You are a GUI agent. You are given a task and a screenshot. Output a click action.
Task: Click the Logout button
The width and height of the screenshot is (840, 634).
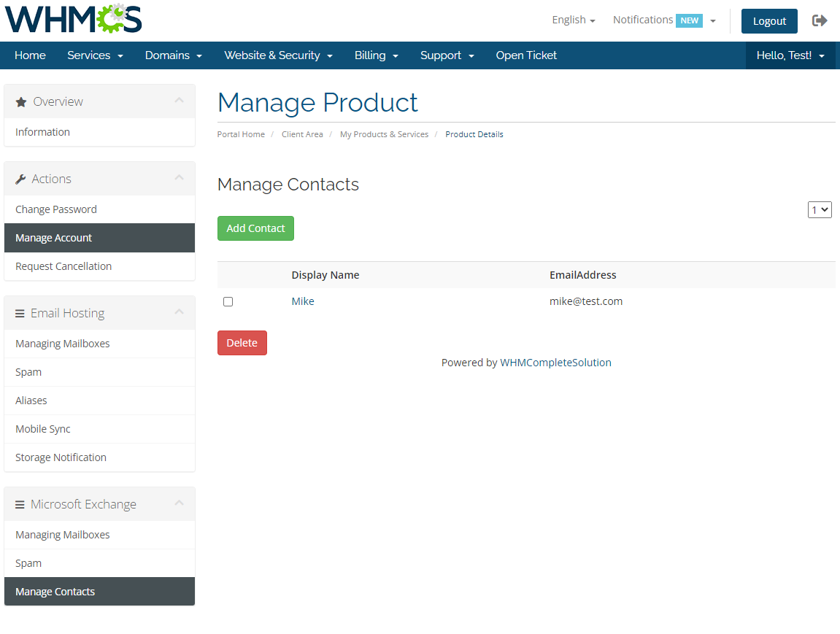(x=769, y=21)
